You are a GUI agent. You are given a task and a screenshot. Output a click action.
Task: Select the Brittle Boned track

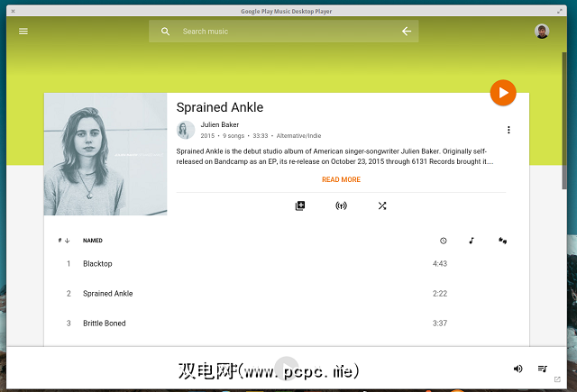click(287, 324)
